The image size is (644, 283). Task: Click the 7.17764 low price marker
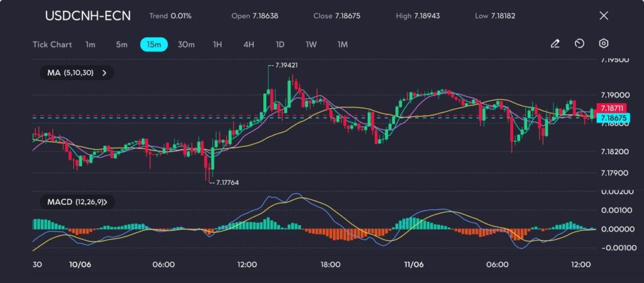point(227,182)
